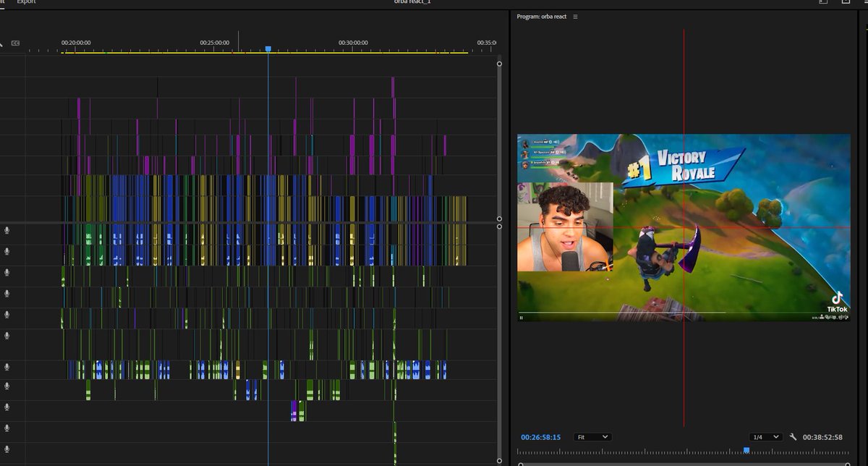This screenshot has width=868, height=466.
Task: Click the timeline ruler at 00:20:00:00
Action: [x=76, y=43]
